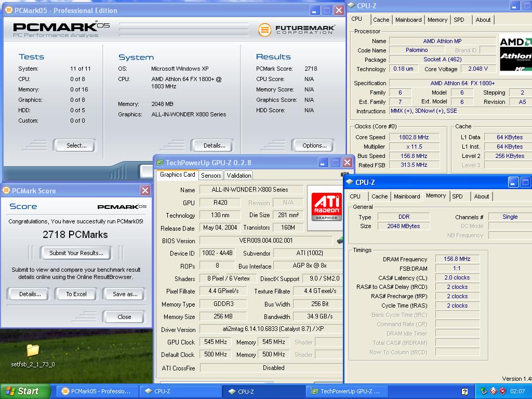This screenshot has width=532, height=399.
Task: Click the taskbar clock showing 02:07
Action: coord(517,391)
